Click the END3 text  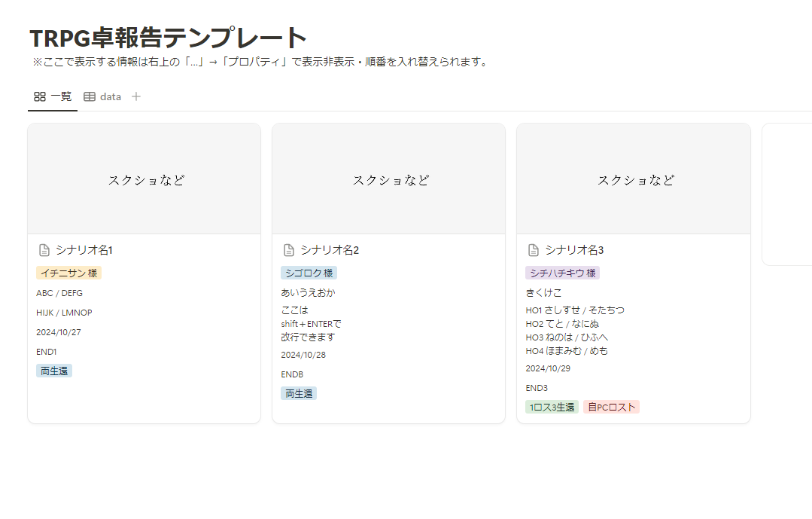[537, 388]
